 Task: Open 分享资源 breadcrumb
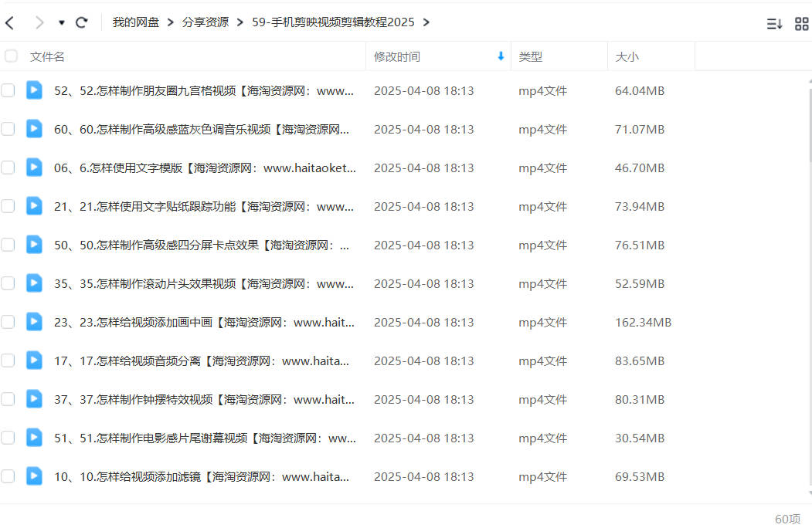(x=205, y=22)
